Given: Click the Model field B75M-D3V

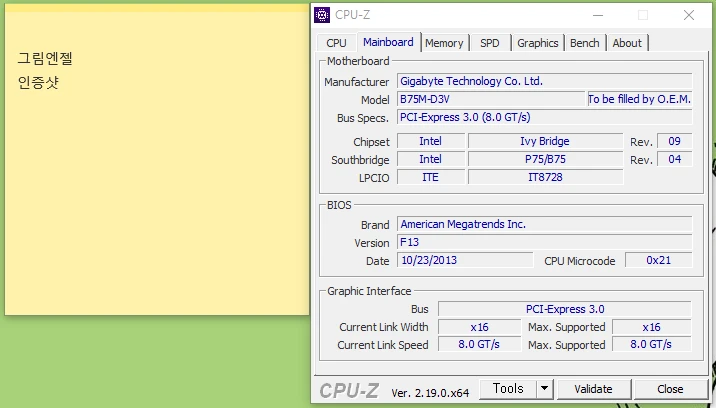Looking at the screenshot, I should 491,99.
